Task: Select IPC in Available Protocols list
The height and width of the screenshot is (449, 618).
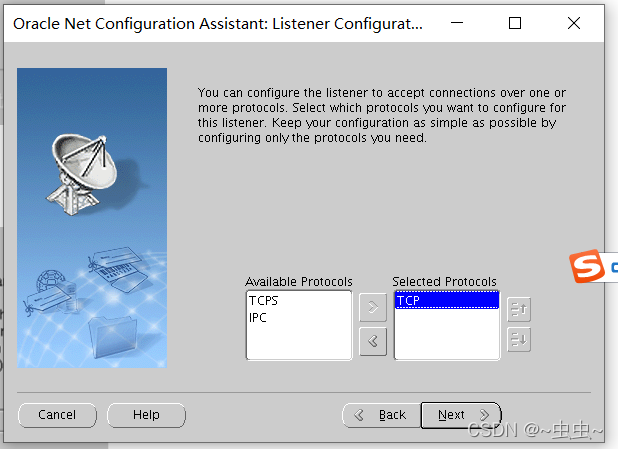Action: click(x=258, y=317)
